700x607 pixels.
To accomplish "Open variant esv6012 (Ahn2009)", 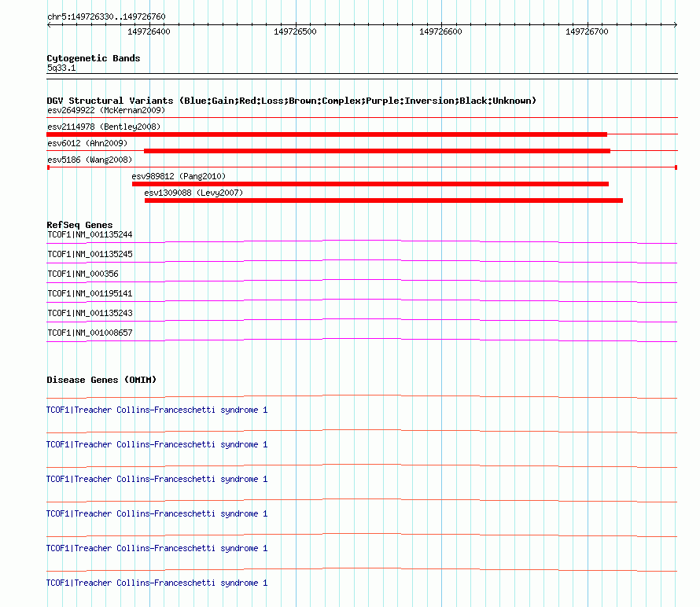I will click(87, 143).
